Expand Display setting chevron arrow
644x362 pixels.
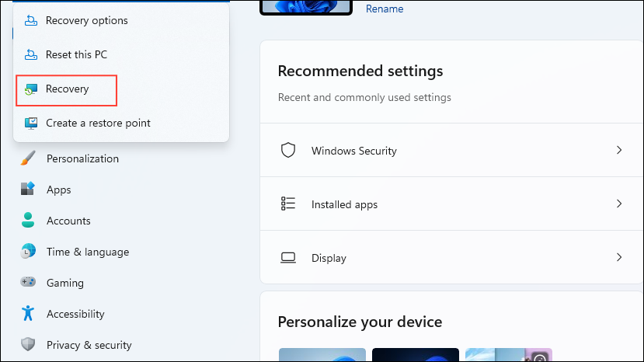619,257
